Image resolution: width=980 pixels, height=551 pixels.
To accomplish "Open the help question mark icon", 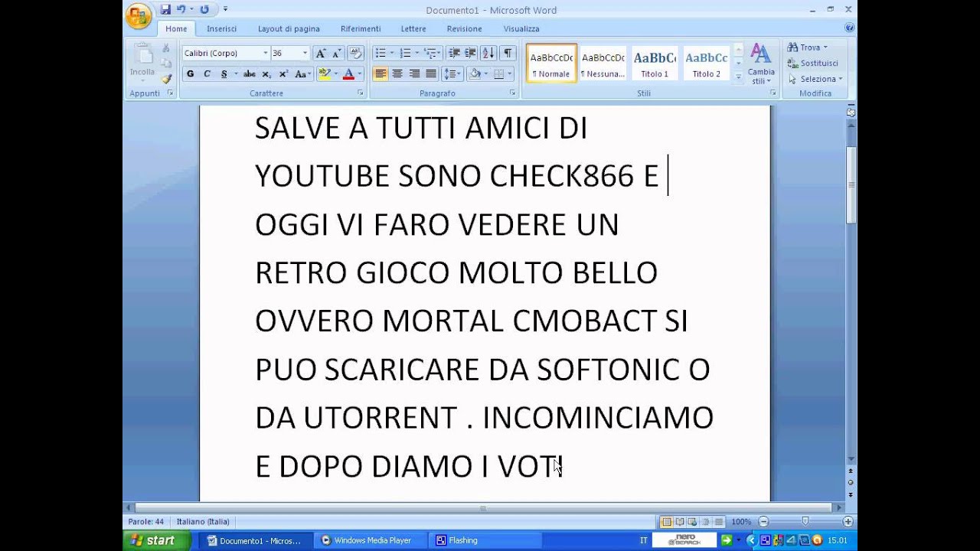I will pos(849,28).
